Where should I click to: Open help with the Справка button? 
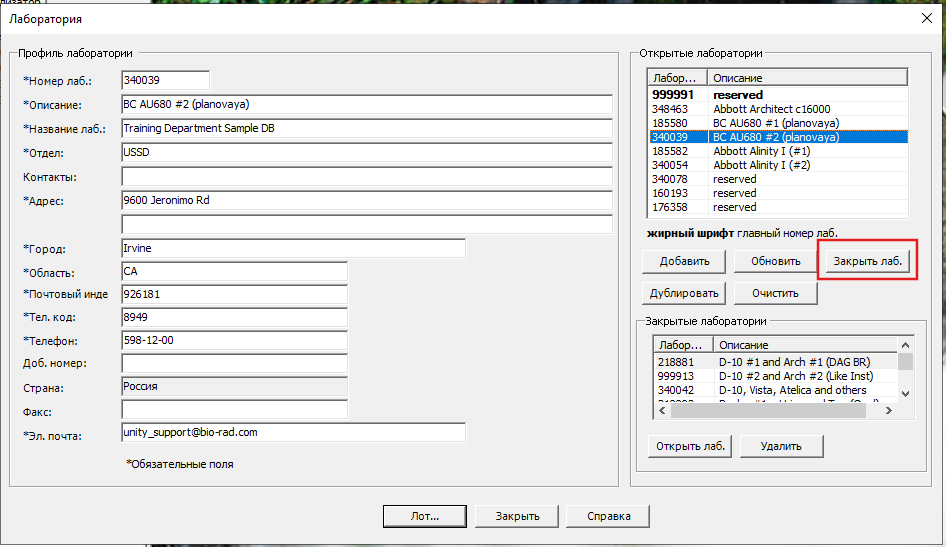coord(607,516)
